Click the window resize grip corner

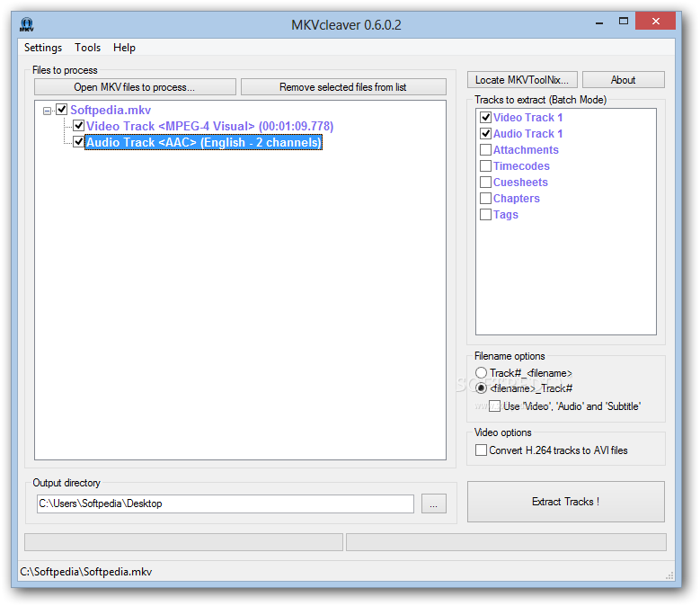669,575
